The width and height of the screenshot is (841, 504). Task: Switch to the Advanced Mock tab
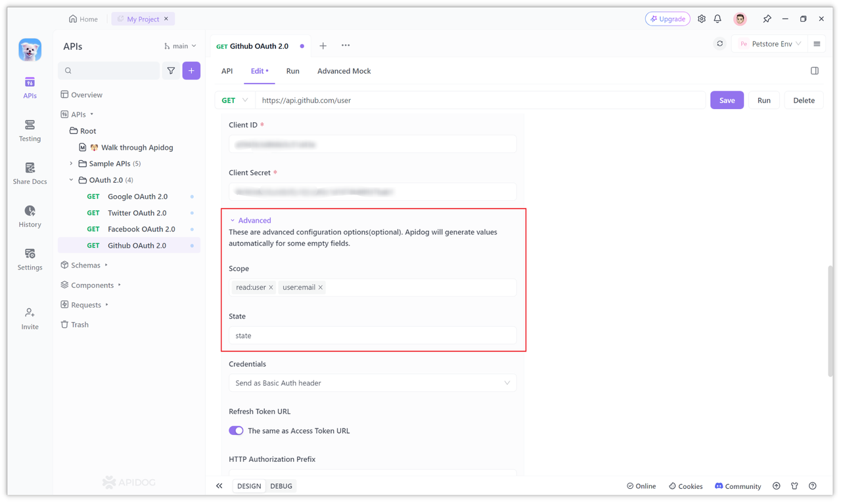tap(344, 71)
